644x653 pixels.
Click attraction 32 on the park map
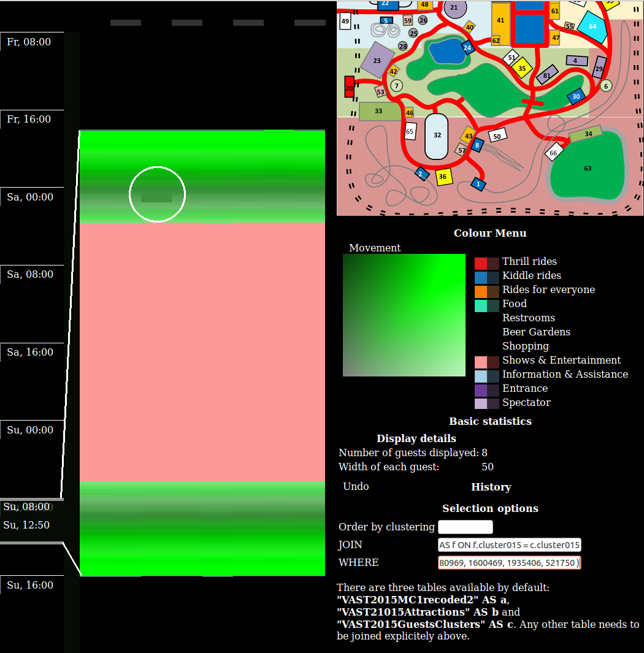tap(437, 136)
